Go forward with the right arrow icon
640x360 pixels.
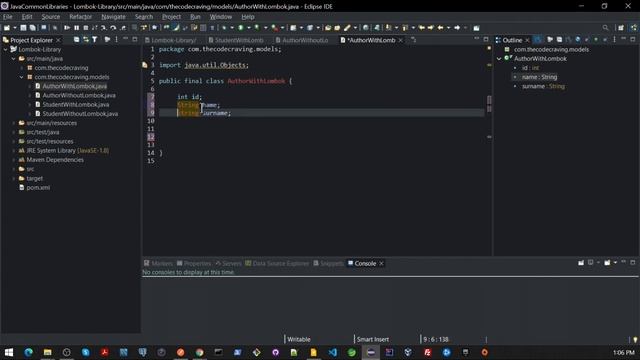click(457, 28)
